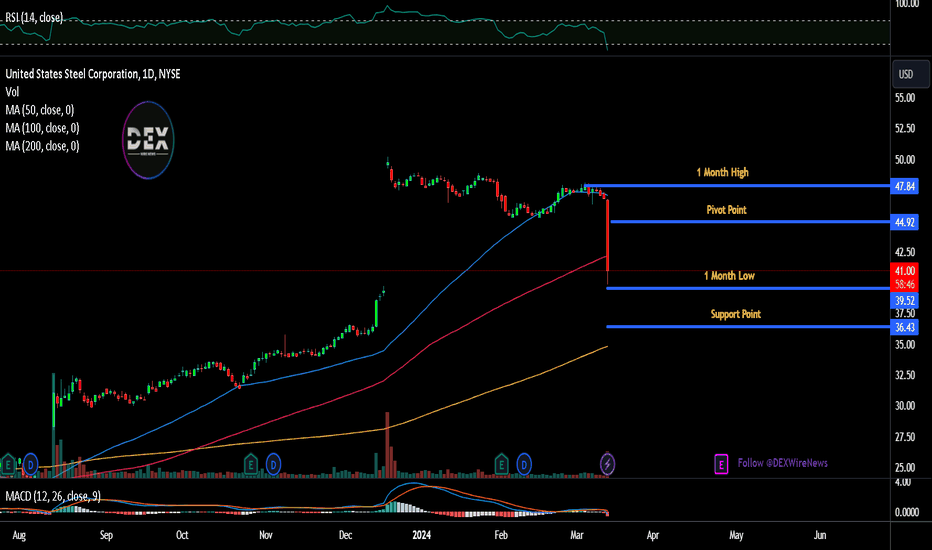Select the tall green December gap-up candle
Screen dimensions: 932x550
(x=376, y=313)
